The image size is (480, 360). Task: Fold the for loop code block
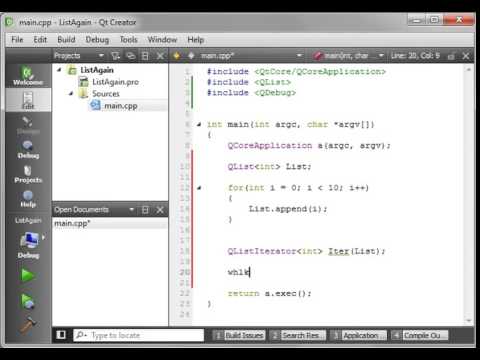pos(199,188)
